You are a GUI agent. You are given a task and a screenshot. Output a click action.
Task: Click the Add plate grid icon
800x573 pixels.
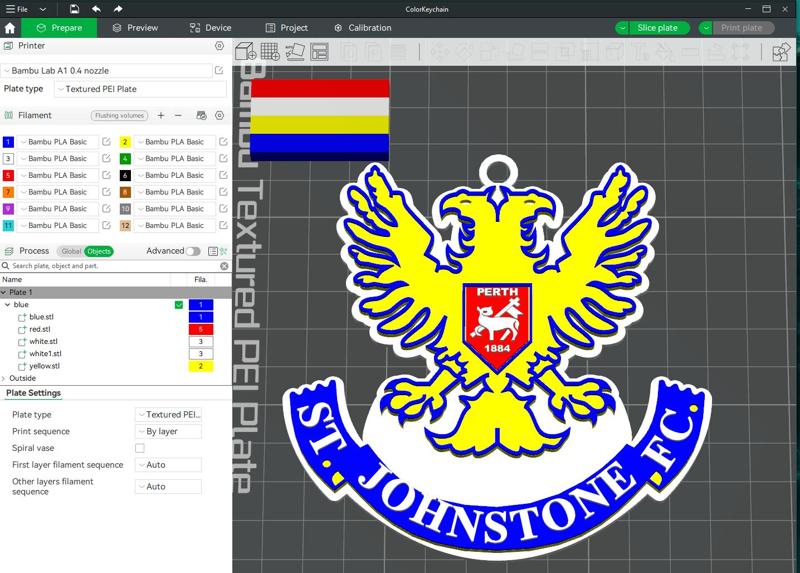point(270,52)
